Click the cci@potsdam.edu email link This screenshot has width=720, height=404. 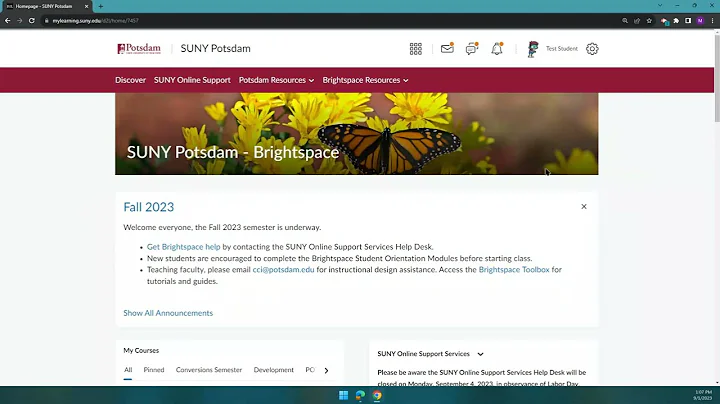point(283,269)
